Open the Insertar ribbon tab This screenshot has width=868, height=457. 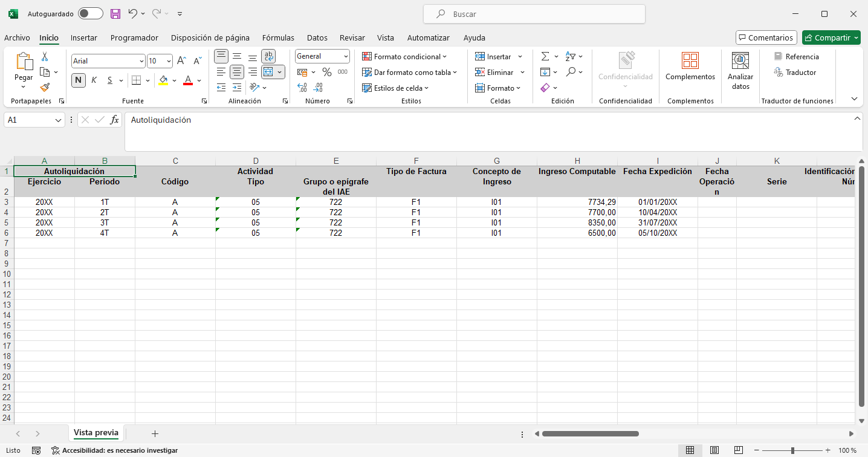point(84,37)
